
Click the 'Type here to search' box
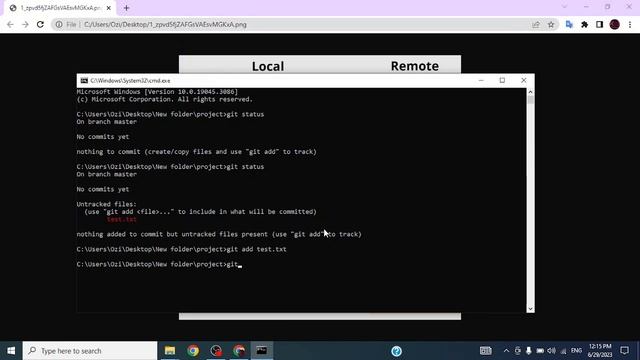click(90, 351)
